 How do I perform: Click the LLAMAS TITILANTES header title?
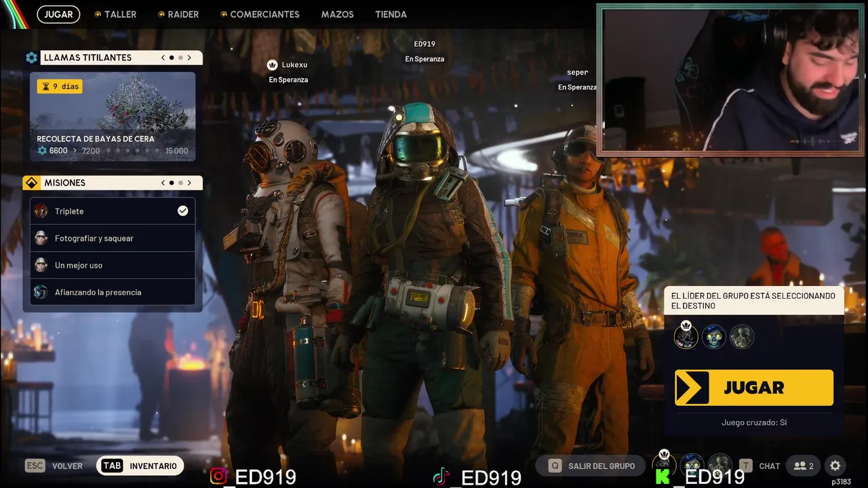[x=87, y=58]
